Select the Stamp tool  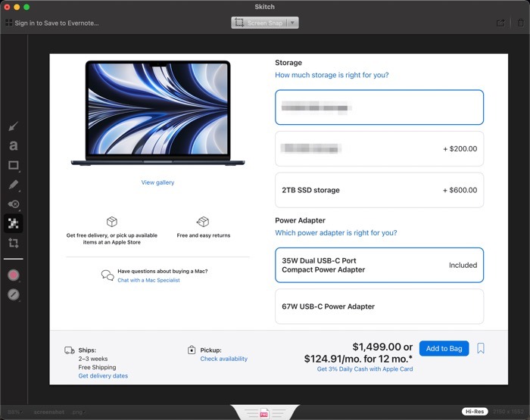(13, 204)
